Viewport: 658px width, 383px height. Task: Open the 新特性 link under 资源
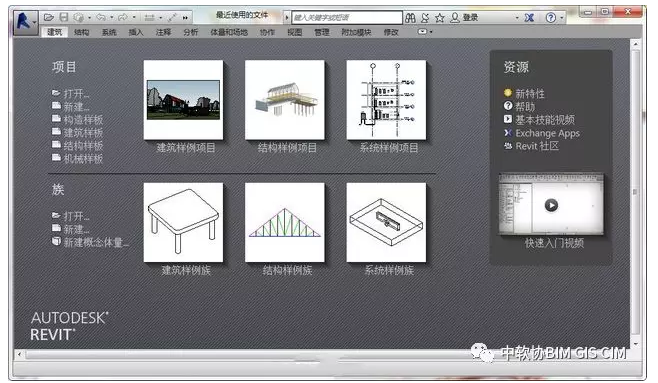tap(530, 94)
